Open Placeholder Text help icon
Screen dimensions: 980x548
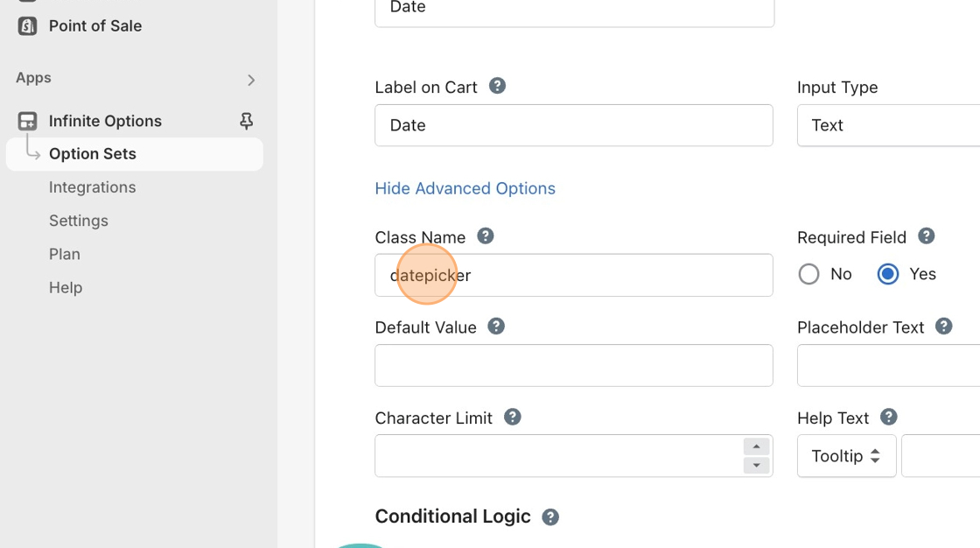point(943,327)
